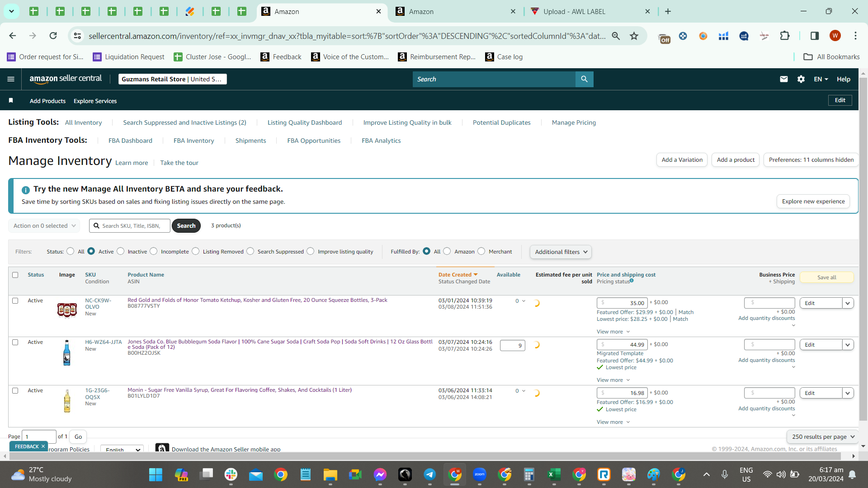Select the Incomplete status filter
The height and width of the screenshot is (488, 868).
[x=154, y=251]
